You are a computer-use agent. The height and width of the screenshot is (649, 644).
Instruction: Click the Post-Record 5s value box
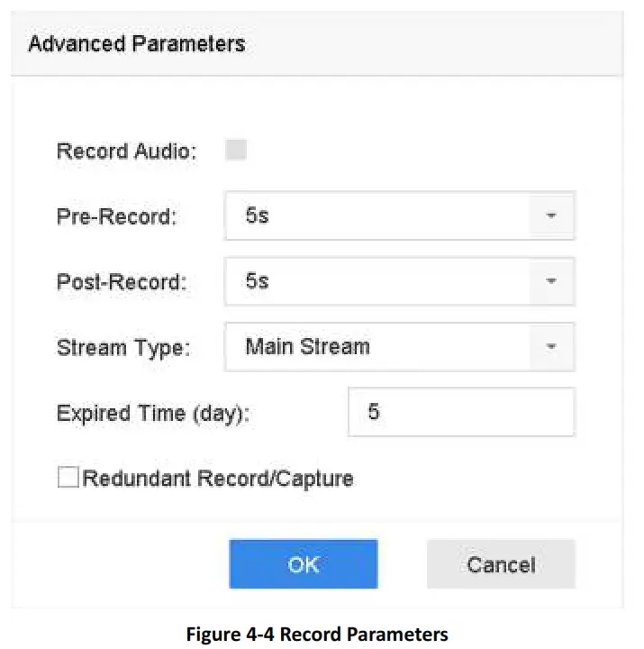click(378, 282)
